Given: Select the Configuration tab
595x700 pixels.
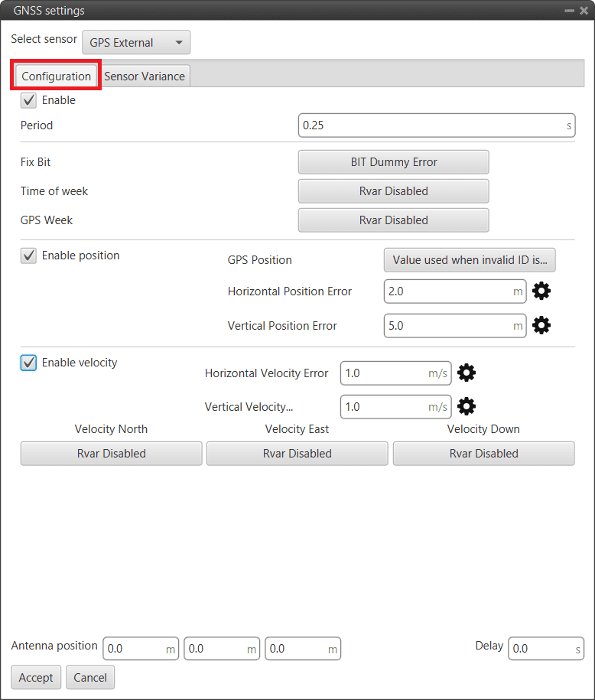Looking at the screenshot, I should [x=56, y=77].
